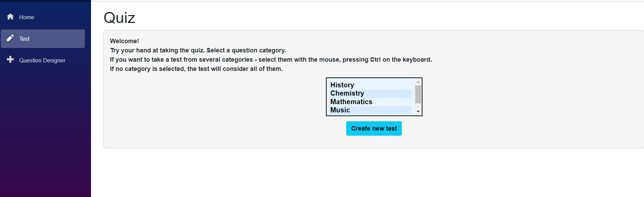
Task: Click the plus icon beside Question Designer
Action: pos(10,60)
